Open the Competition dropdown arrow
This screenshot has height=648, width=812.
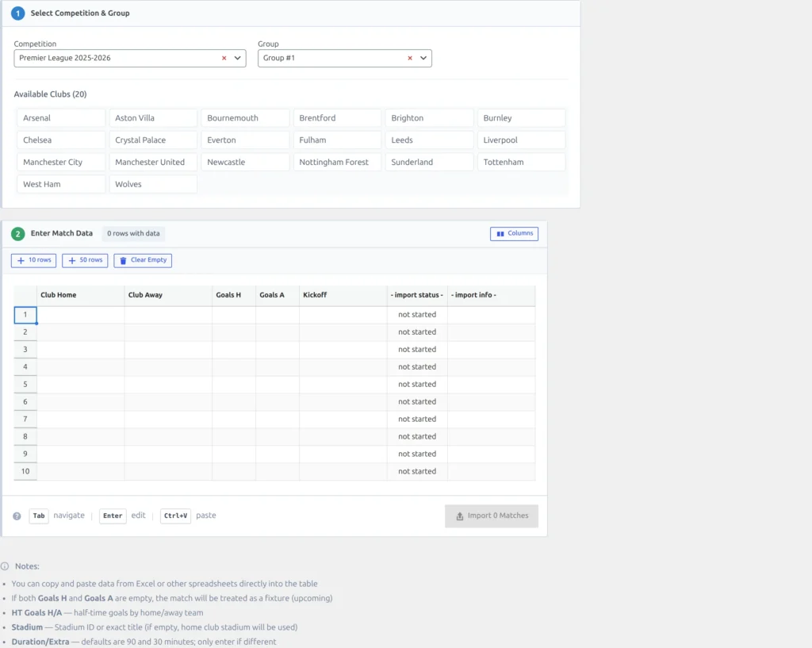click(237, 58)
